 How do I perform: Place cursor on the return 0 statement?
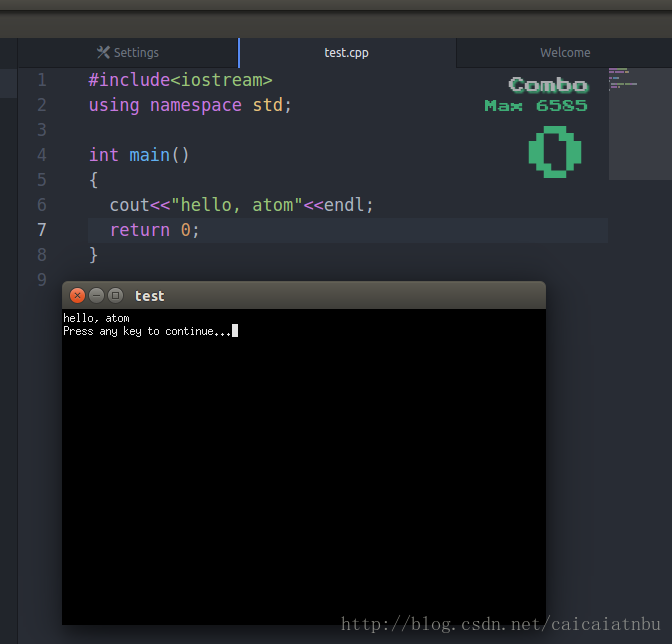[155, 230]
